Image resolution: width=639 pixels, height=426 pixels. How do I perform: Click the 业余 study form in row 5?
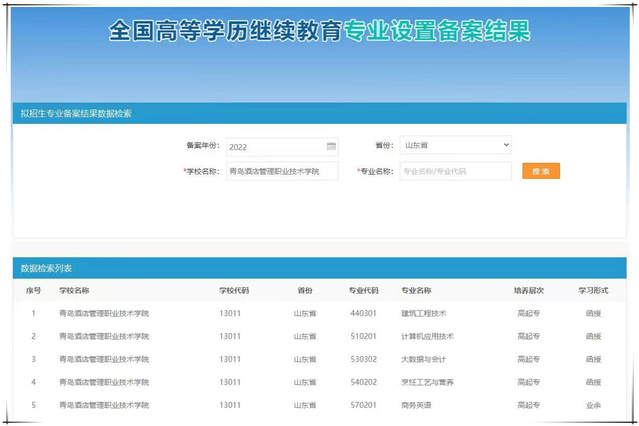click(593, 405)
